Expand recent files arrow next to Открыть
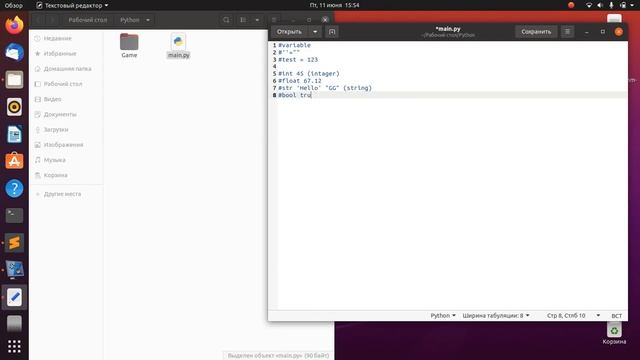The width and height of the screenshot is (640, 360). click(315, 31)
